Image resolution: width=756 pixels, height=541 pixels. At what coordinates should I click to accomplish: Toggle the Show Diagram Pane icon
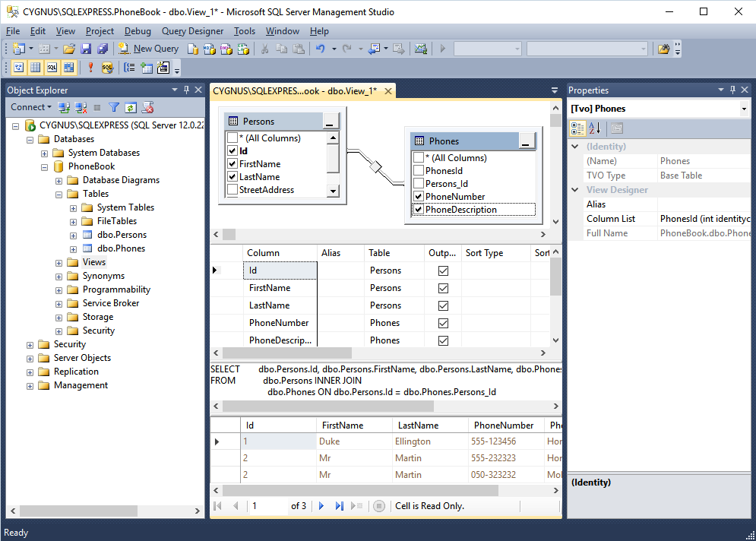(18, 68)
